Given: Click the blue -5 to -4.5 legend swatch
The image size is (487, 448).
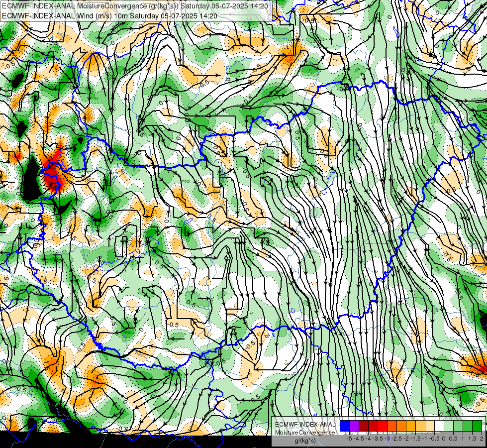Looking at the screenshot, I should [x=345, y=426].
